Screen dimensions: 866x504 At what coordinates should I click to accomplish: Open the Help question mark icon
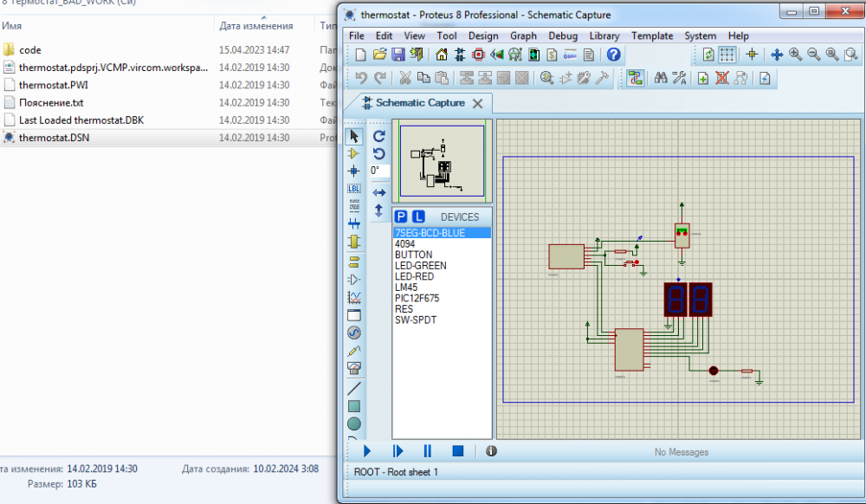point(613,55)
